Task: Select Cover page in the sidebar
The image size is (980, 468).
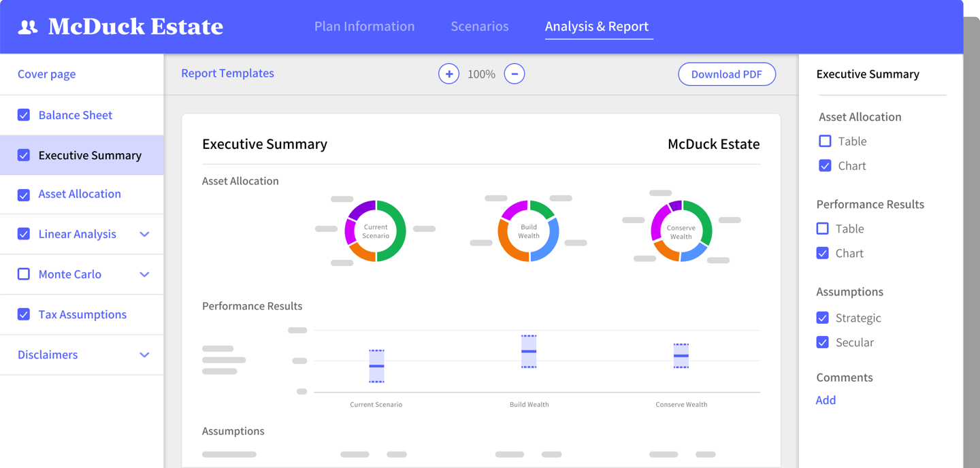Action: click(x=46, y=73)
